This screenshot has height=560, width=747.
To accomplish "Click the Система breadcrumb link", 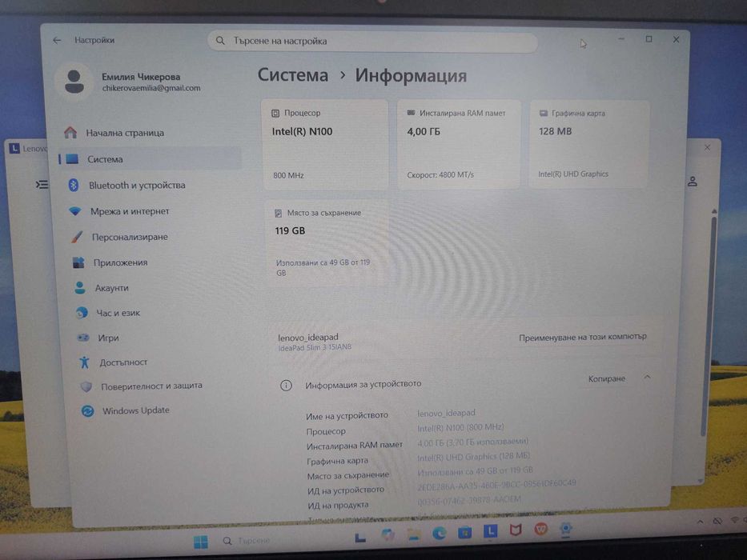I will [293, 75].
